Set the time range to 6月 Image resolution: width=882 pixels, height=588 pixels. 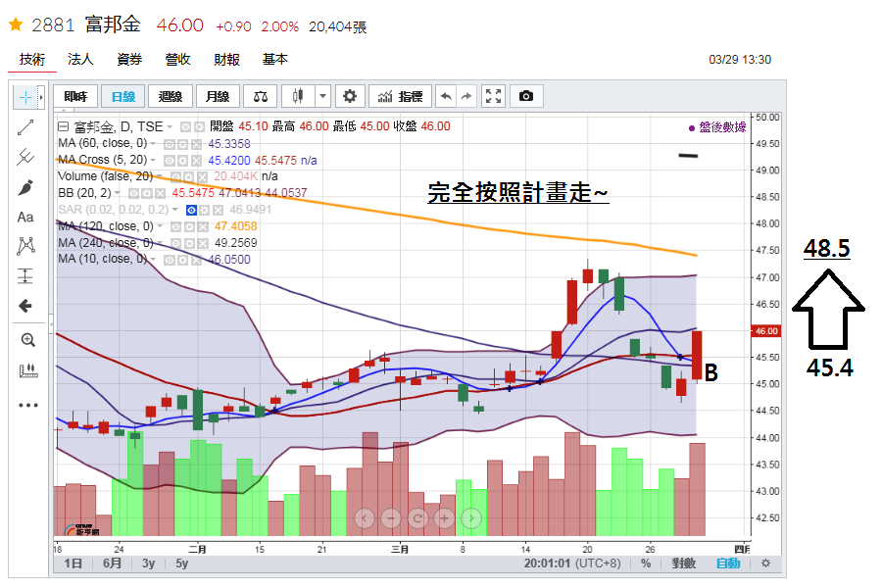tap(112, 563)
